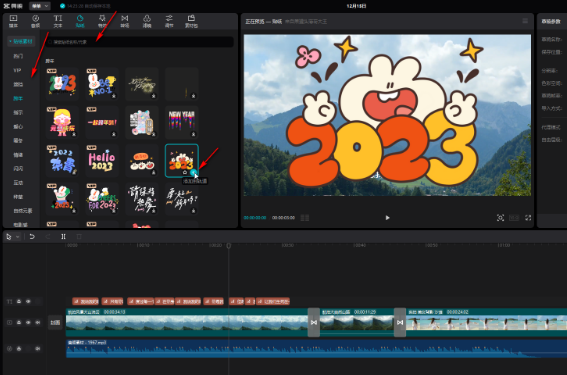Select the rabbit FOR 2023 sticker
This screenshot has height=375, width=567.
pos(102,199)
